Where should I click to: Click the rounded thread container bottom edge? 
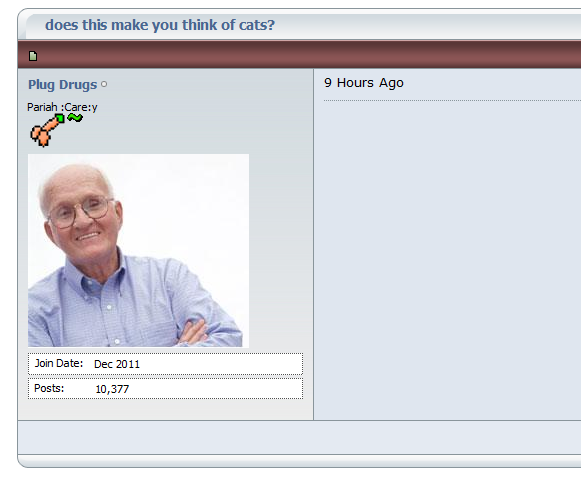299,461
